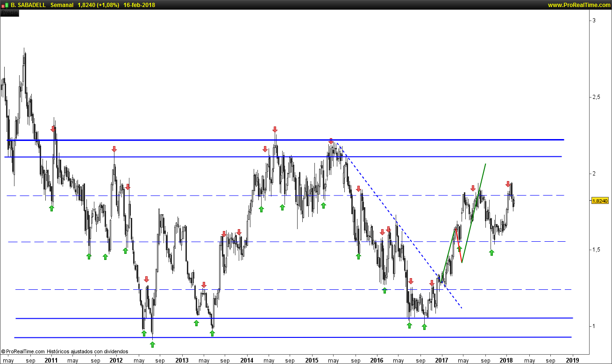Click the candlestick chart icon in title bar
The image size is (612, 364).
[5, 5]
